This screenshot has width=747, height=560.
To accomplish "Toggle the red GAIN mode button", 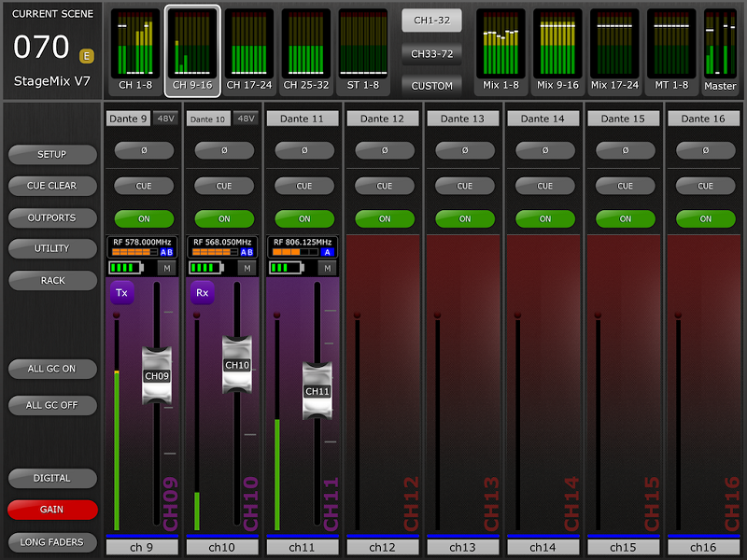I will click(52, 510).
